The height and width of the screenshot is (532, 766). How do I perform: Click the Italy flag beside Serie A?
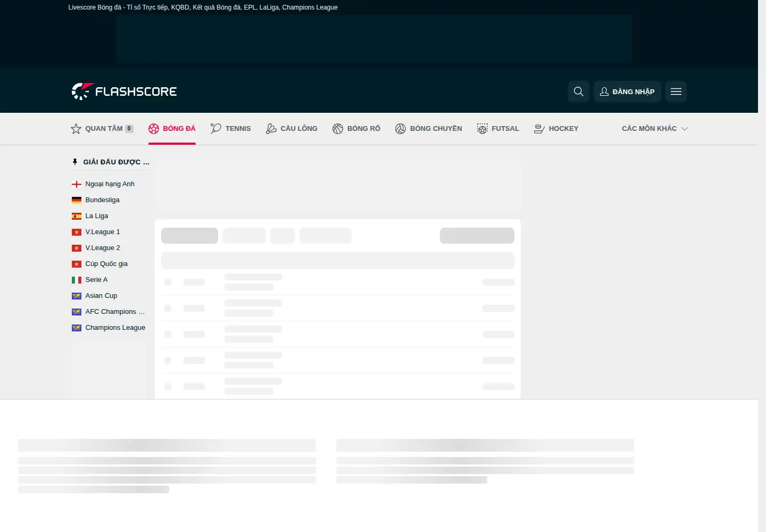77,280
